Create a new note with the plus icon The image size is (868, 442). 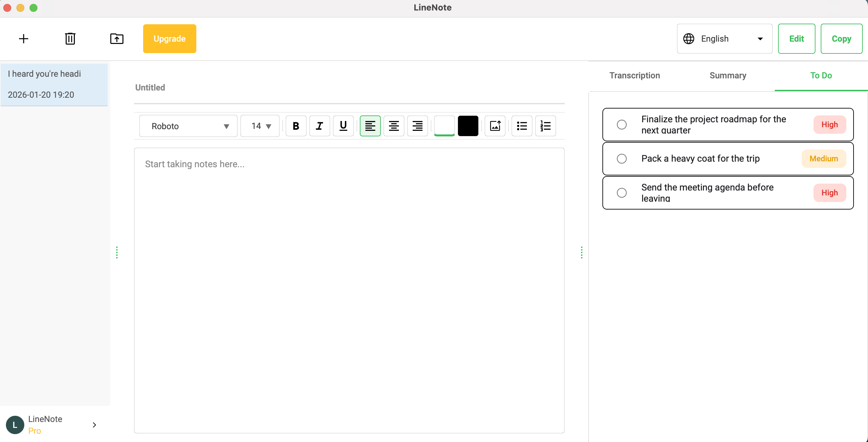pyautogui.click(x=24, y=38)
